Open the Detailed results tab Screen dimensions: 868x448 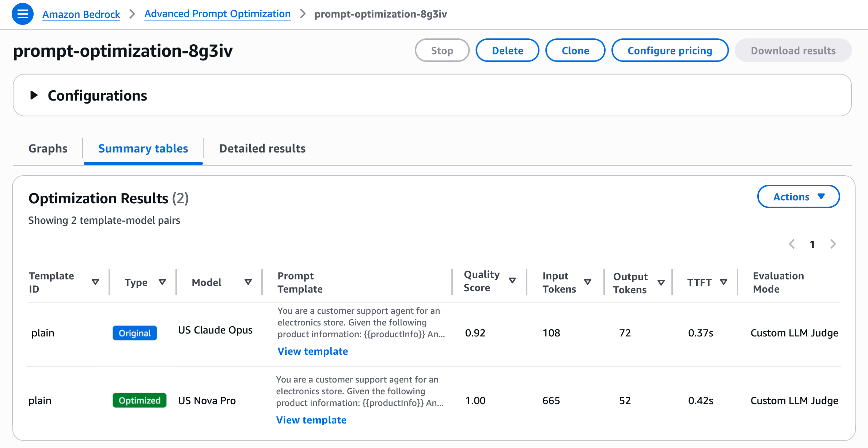[x=262, y=148]
